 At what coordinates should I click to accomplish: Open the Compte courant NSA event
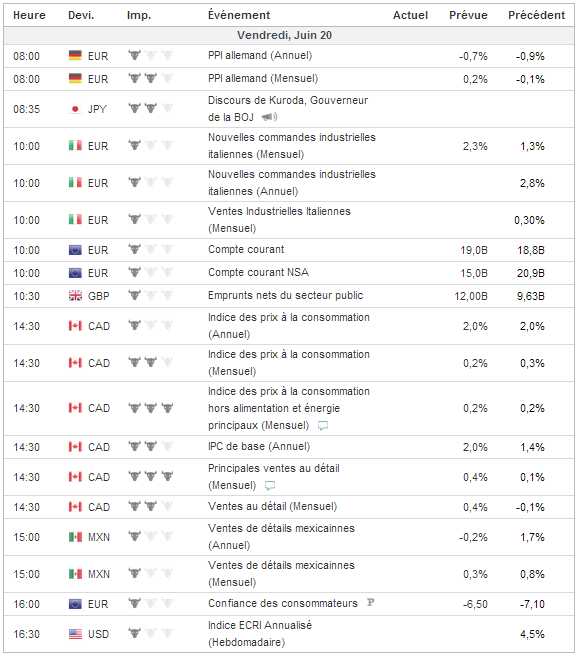pos(258,272)
